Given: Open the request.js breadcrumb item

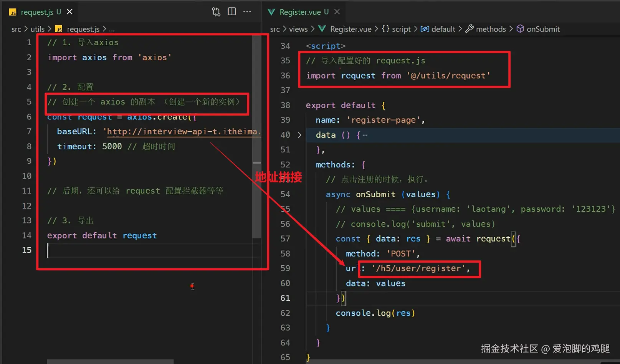Looking at the screenshot, I should click(77, 29).
